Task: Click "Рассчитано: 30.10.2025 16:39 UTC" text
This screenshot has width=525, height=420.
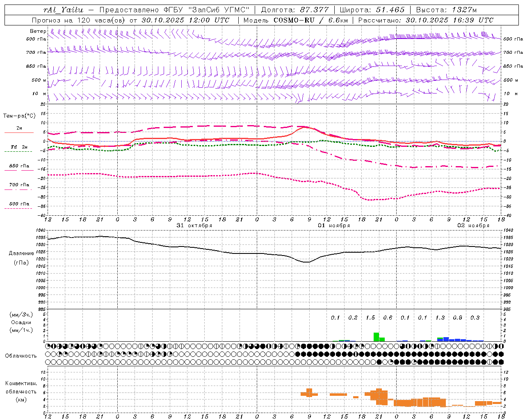Action: coord(426,20)
